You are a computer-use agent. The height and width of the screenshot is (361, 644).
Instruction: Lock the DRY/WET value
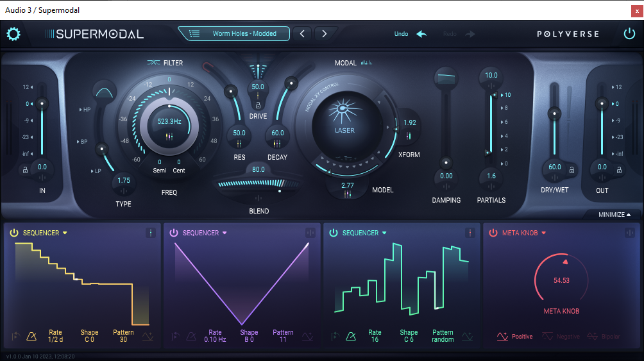click(572, 170)
